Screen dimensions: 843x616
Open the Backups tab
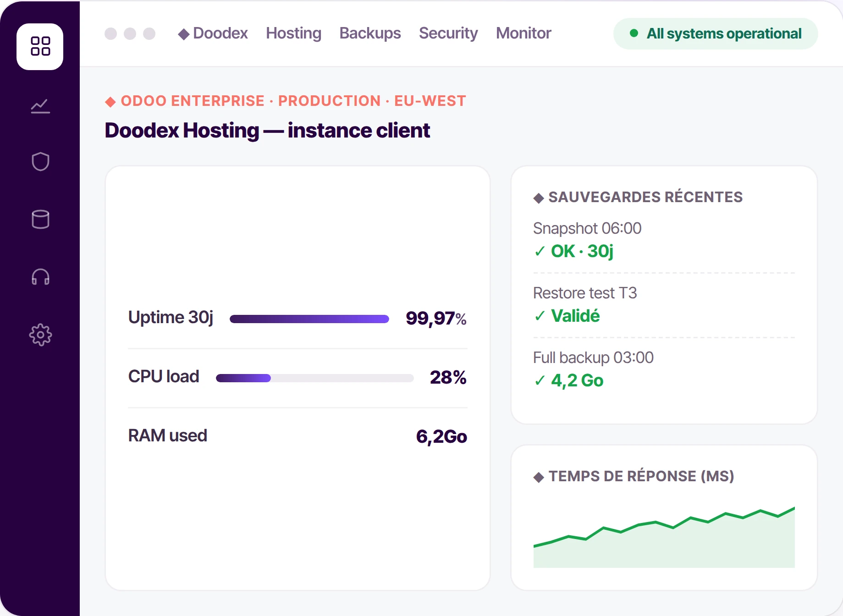(370, 33)
